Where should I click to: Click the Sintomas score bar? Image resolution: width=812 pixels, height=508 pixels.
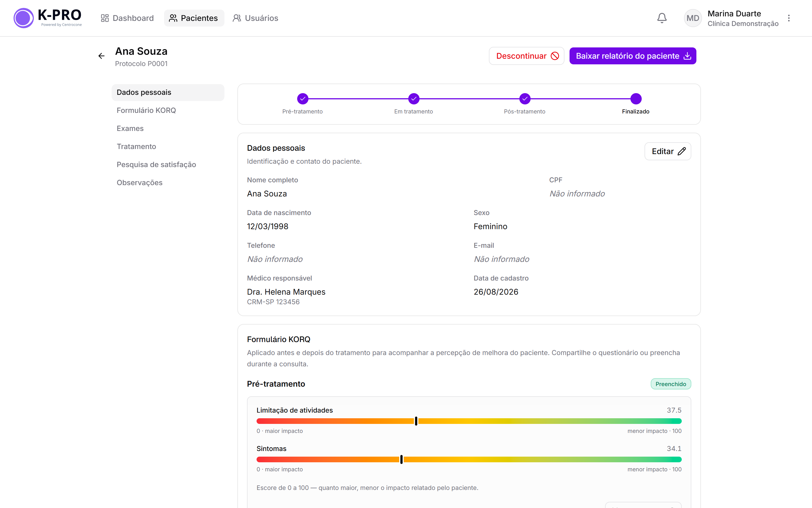coord(469,459)
